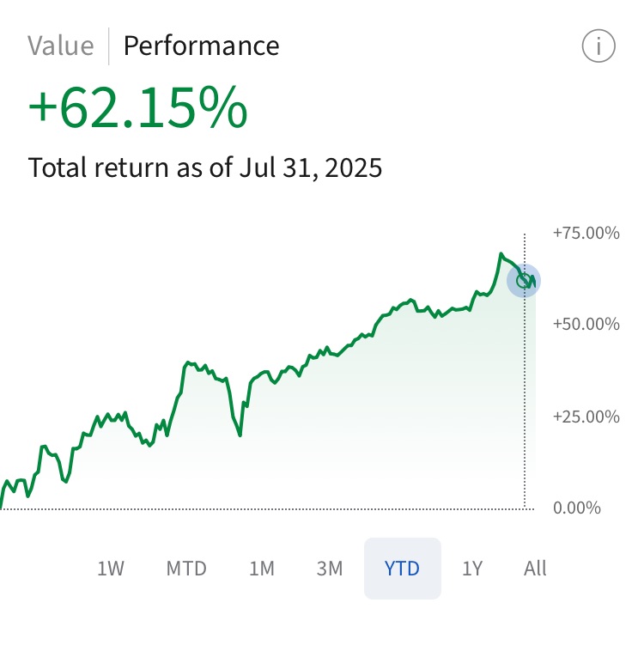Image resolution: width=644 pixels, height=651 pixels.
Task: Click the highest peak of the green line
Action: (501, 254)
